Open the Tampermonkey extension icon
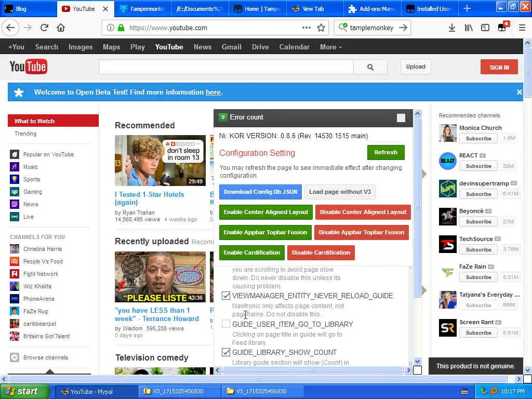This screenshot has width=532, height=399. pos(503,27)
